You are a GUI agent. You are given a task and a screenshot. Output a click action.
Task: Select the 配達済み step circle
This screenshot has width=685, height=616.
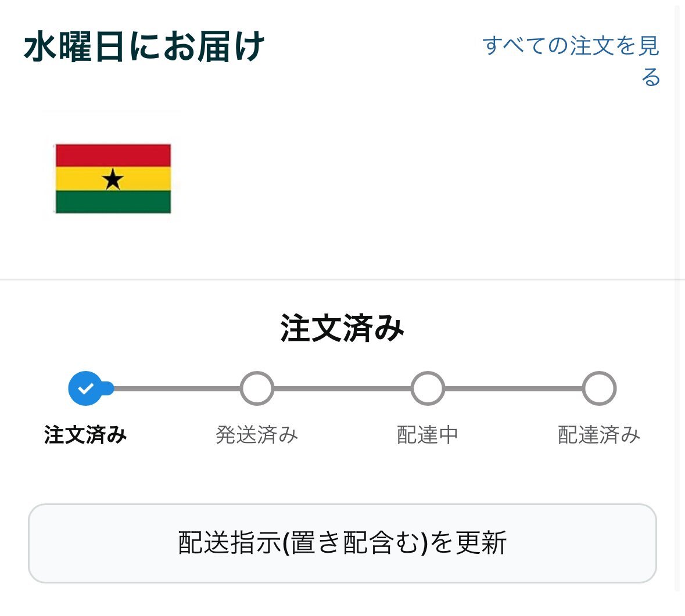[x=599, y=388]
